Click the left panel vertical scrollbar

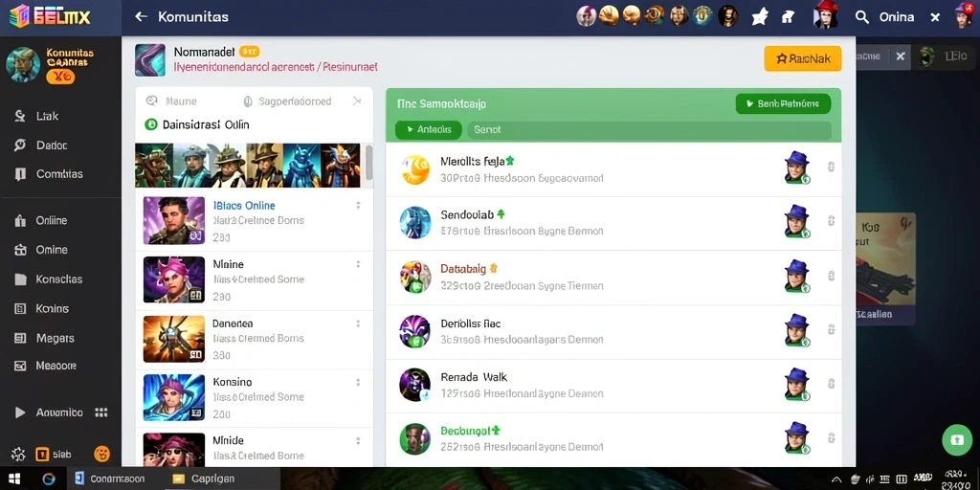tap(368, 163)
